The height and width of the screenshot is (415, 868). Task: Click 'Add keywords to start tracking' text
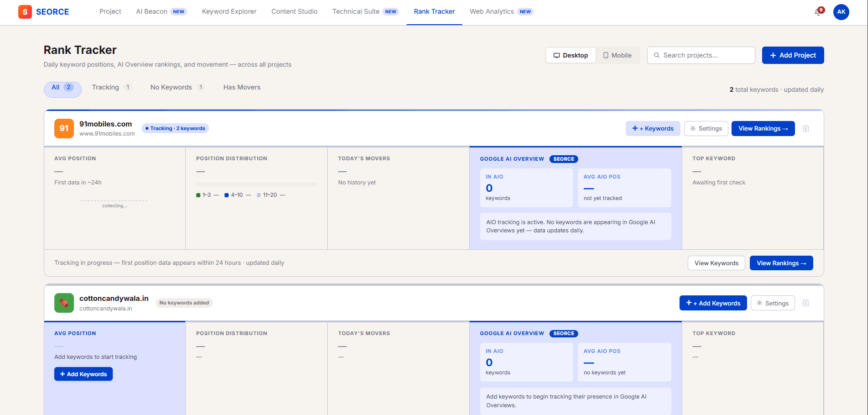[x=95, y=357]
